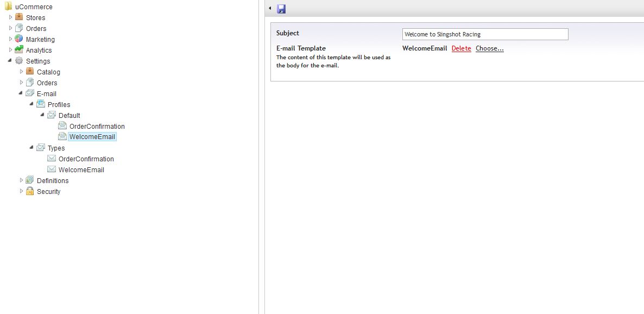644x314 pixels.
Task: Collapse the E-mail node
Action: [x=21, y=93]
